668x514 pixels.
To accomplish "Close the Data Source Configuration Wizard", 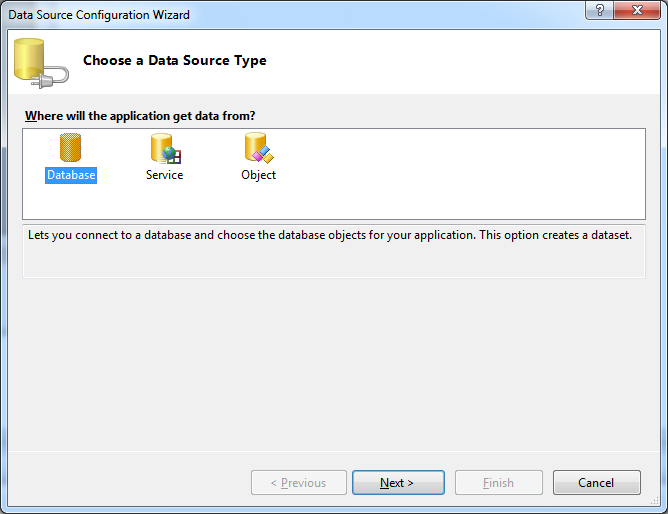I will pyautogui.click(x=637, y=9).
